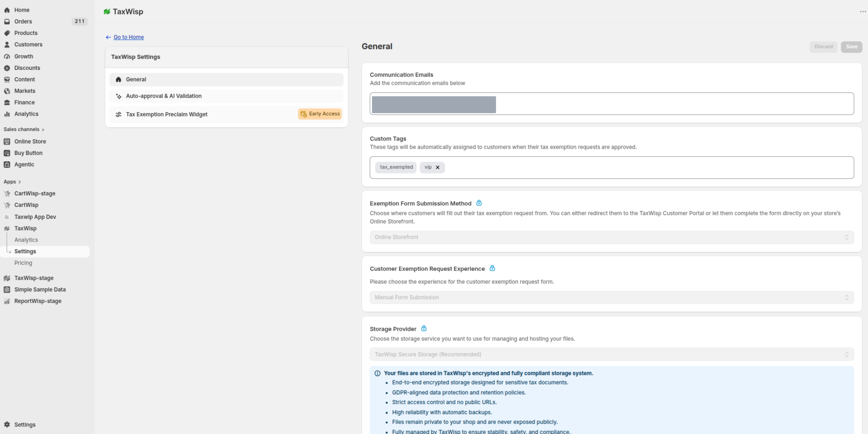Select the General settings tab
Viewport: 868px width, 434px height.
pos(226,80)
